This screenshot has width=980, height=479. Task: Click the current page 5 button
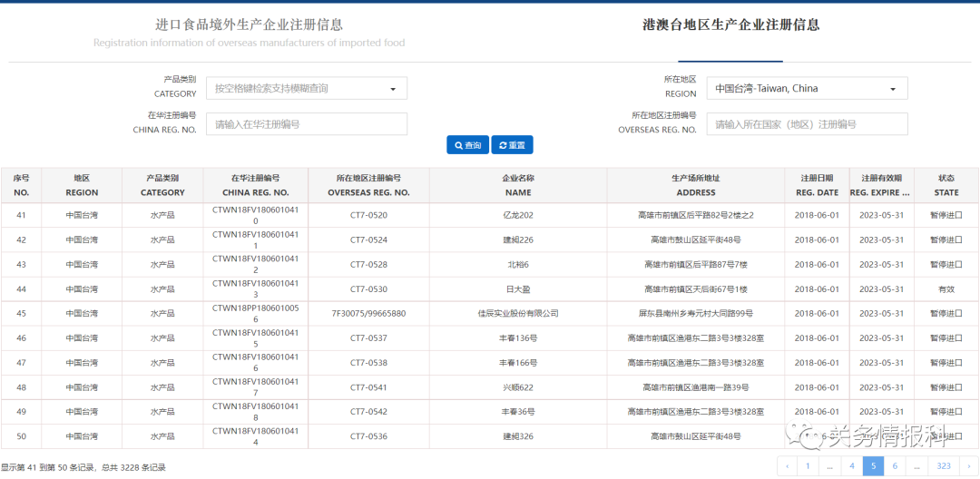click(x=873, y=466)
